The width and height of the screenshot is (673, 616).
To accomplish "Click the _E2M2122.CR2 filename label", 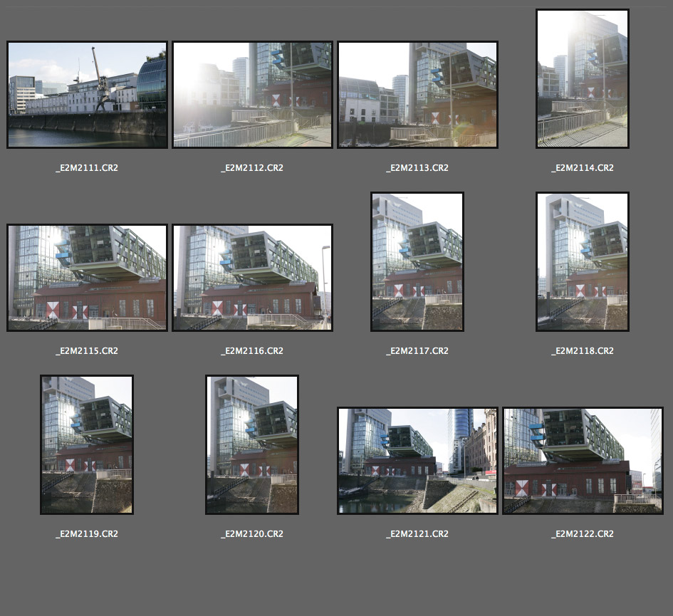I will [582, 534].
